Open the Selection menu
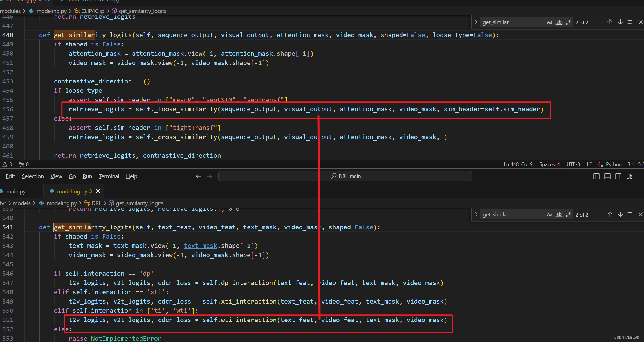Viewport: 644px width, 342px height. tap(33, 176)
